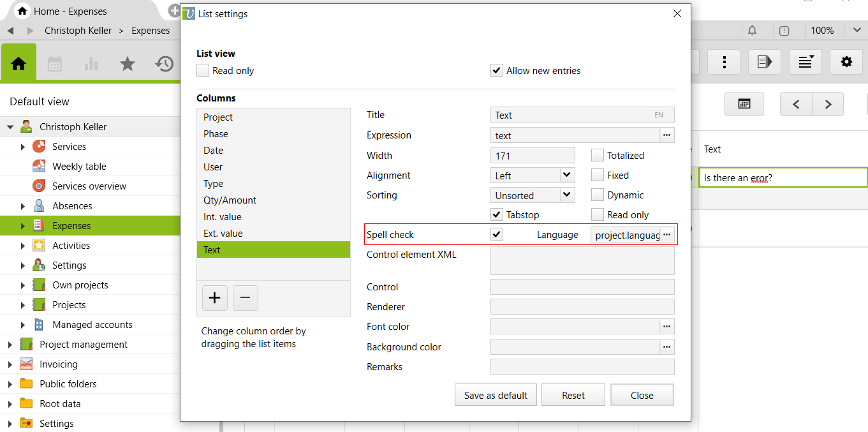This screenshot has width=868, height=432.
Task: Uncheck Allow new entries
Action: point(497,70)
